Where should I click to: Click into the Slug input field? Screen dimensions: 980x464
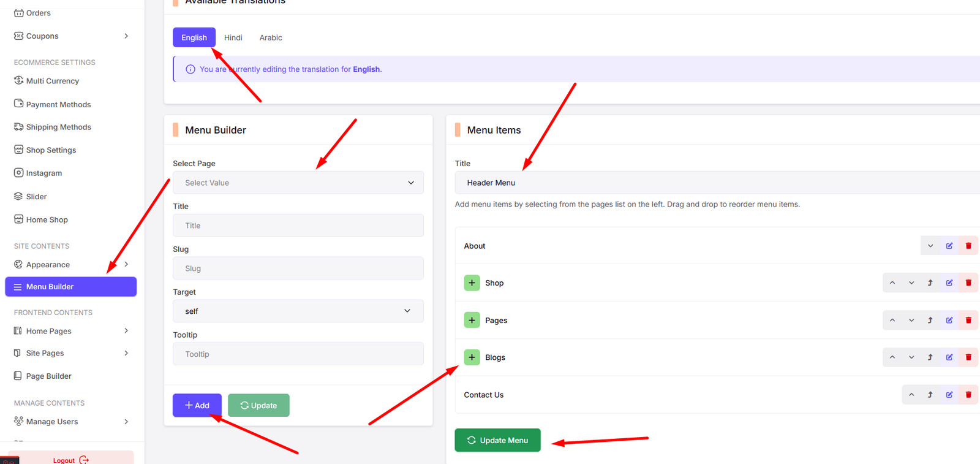click(x=298, y=268)
